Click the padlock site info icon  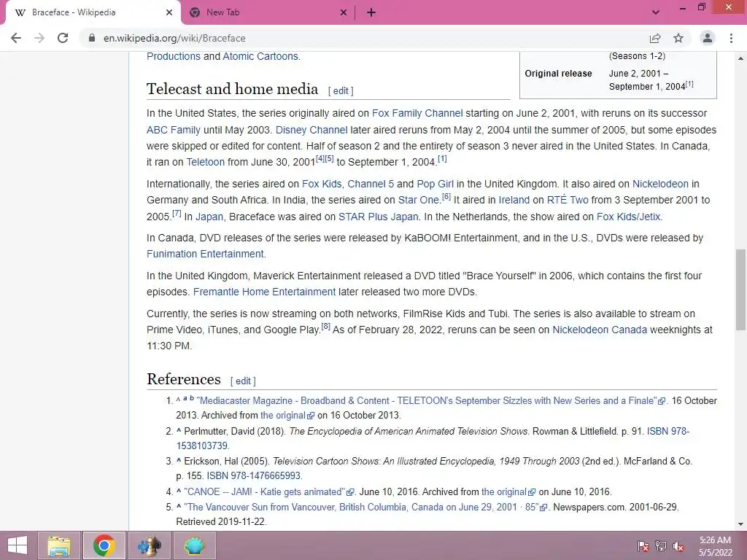tap(92, 38)
